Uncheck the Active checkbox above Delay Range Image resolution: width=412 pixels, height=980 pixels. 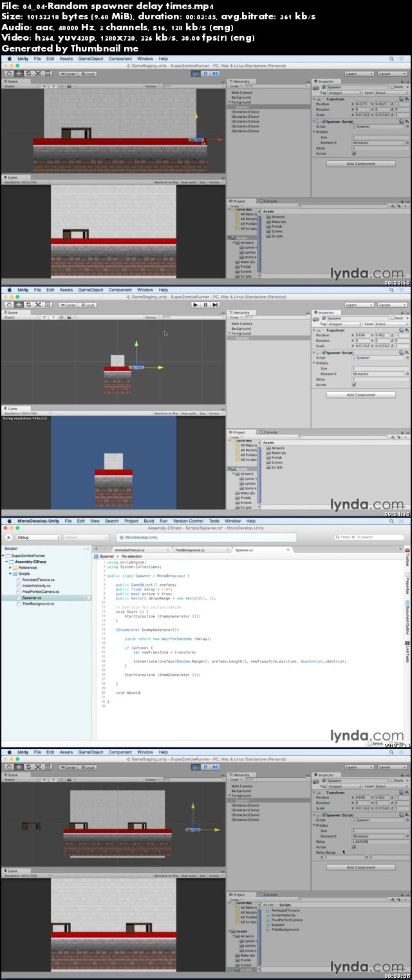point(353,847)
